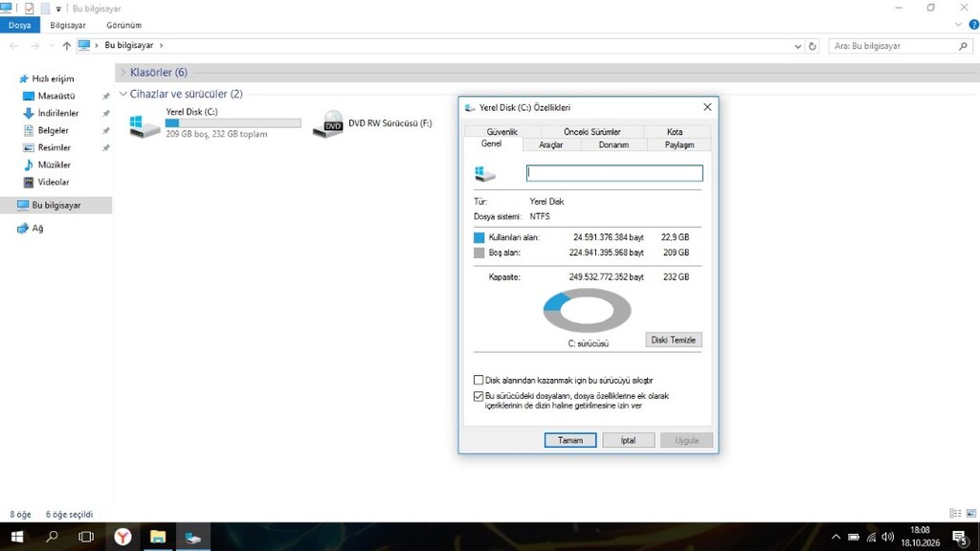Click the up-arrow navigation icon
Image resolution: width=980 pixels, height=551 pixels.
[67, 46]
